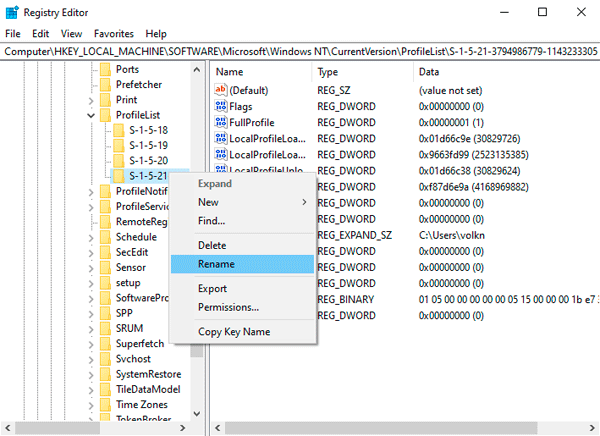Choose Delete in the context menu

242,245
